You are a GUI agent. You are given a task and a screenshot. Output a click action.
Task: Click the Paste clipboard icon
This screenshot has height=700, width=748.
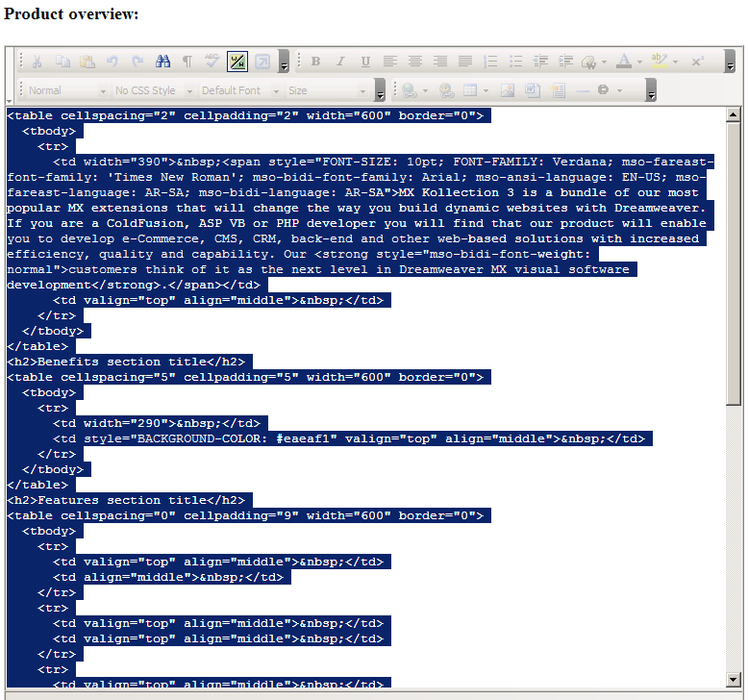[x=87, y=62]
